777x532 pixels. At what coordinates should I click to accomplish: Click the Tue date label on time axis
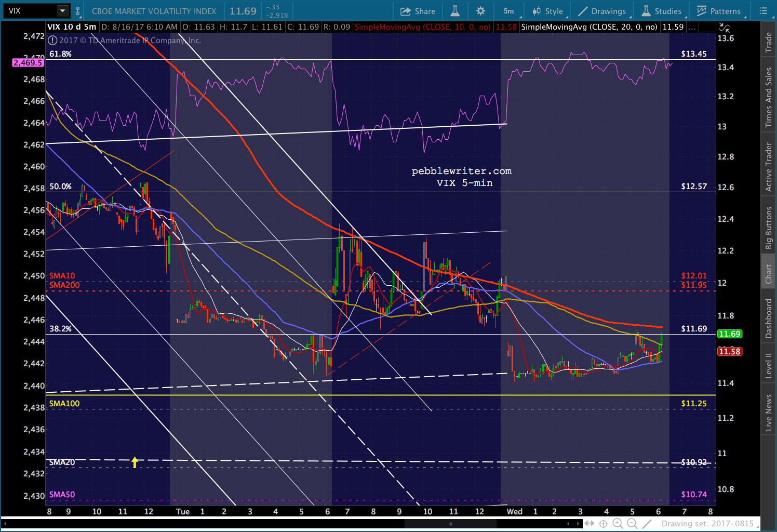pyautogui.click(x=183, y=512)
